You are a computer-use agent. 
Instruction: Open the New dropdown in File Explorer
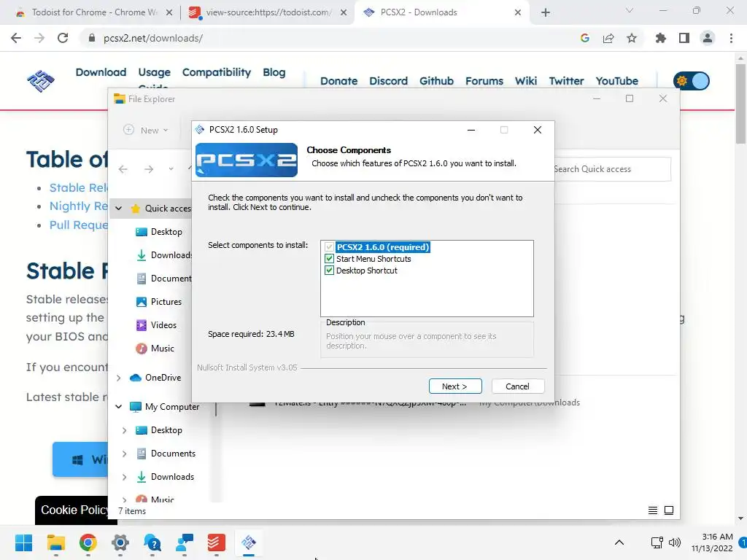(x=146, y=130)
